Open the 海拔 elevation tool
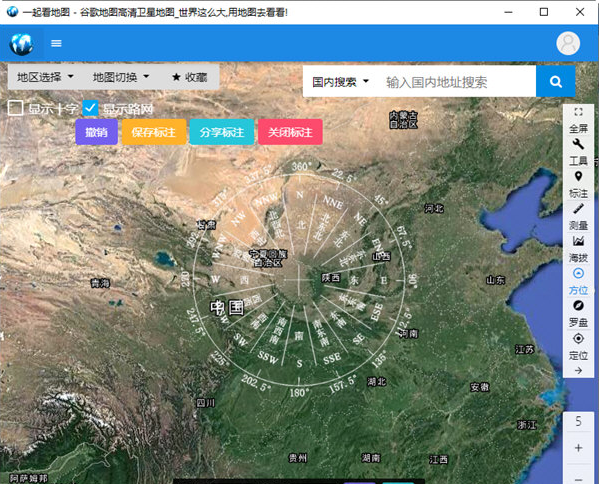Viewport: 600px width, 484px height. tap(578, 241)
